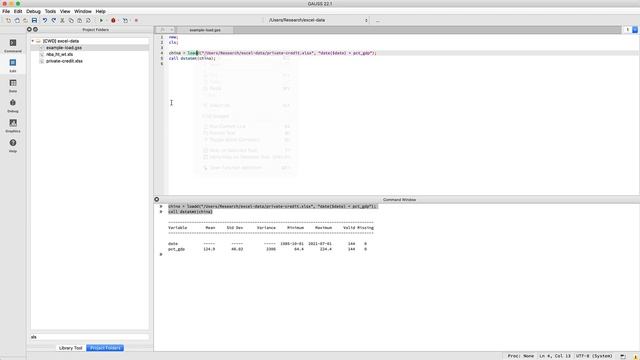The image size is (640, 360).
Task: Select private-credit.xlsx in project tree
Action: point(64,61)
